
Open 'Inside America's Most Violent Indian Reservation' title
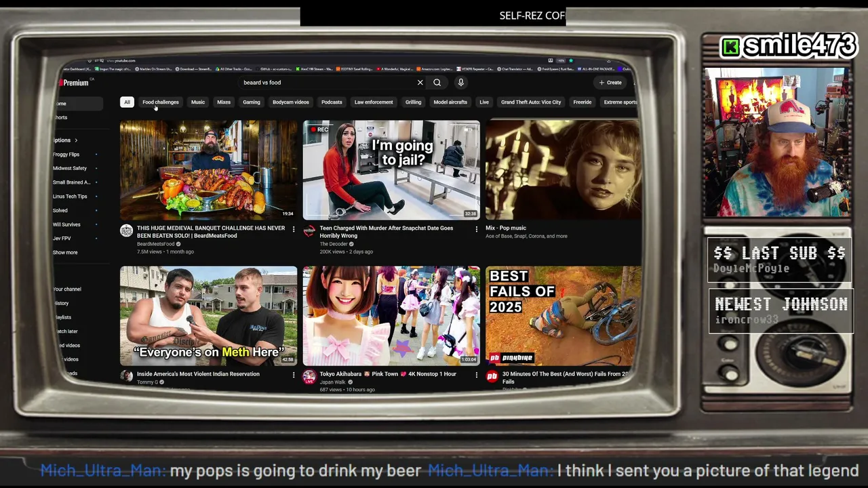tap(198, 374)
